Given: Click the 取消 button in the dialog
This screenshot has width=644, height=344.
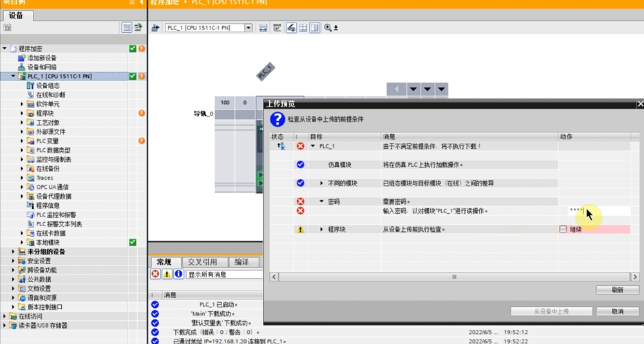Looking at the screenshot, I should click(x=617, y=311).
